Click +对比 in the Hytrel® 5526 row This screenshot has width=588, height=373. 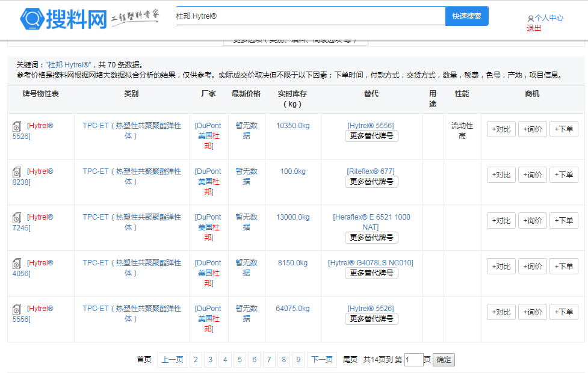(x=501, y=129)
